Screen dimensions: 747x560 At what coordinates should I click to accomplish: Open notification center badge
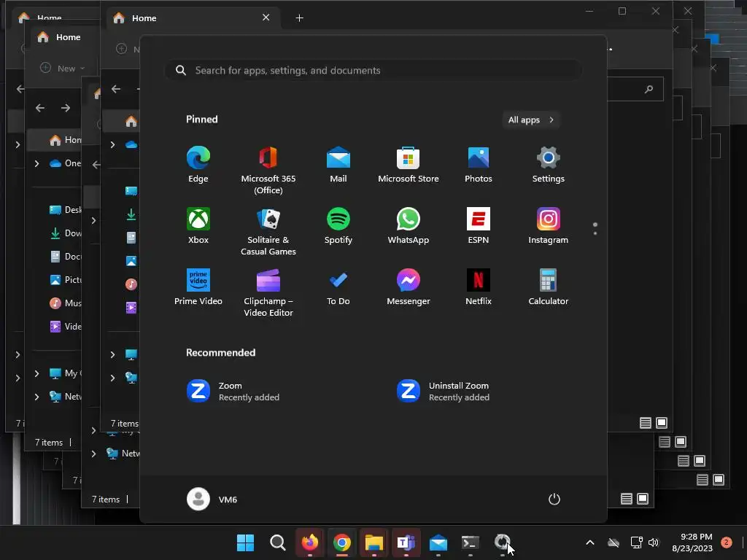pos(727,542)
